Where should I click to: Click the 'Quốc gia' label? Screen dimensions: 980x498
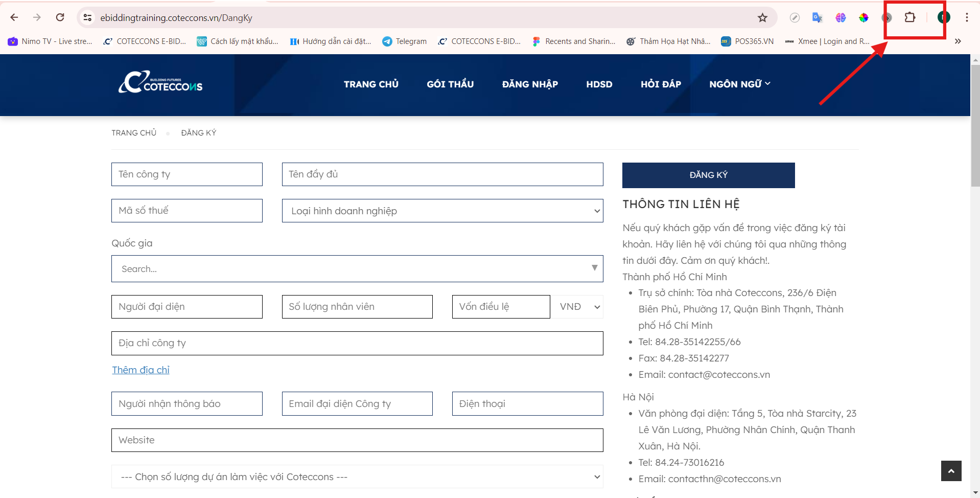(132, 243)
